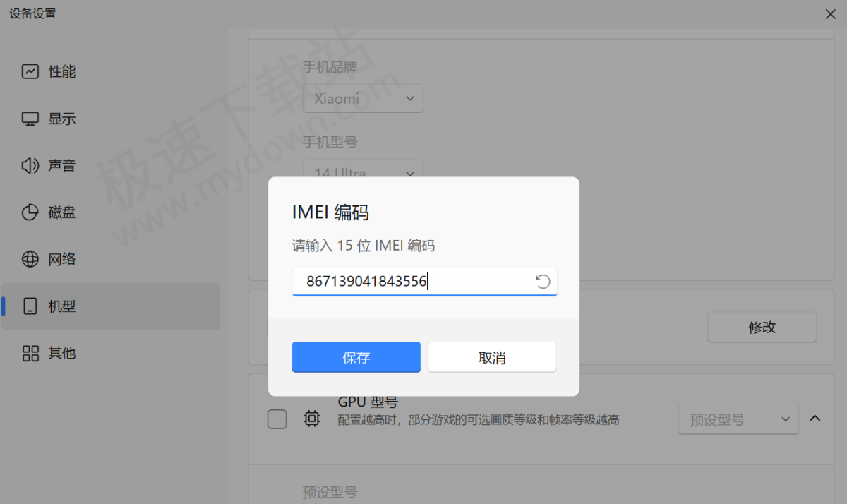Screen dimensions: 847x504
Task: Open the 预设型号 GPU preset dropdown
Action: pyautogui.click(x=738, y=419)
